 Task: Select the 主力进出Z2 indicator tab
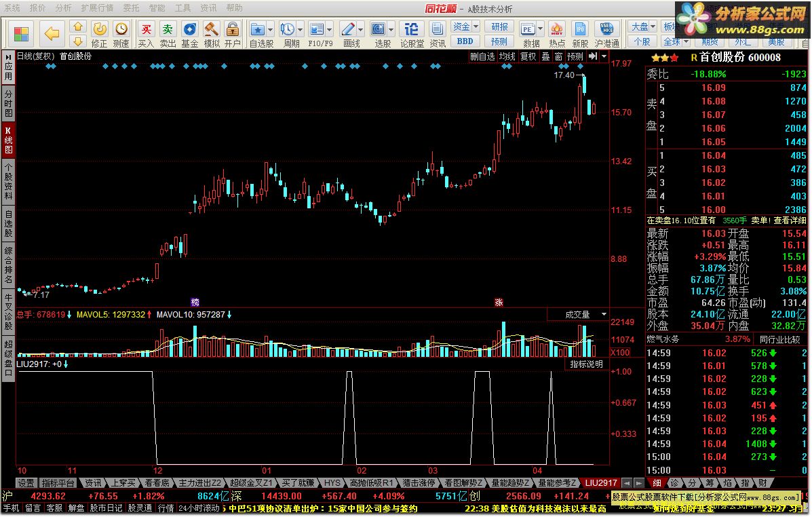pos(199,483)
